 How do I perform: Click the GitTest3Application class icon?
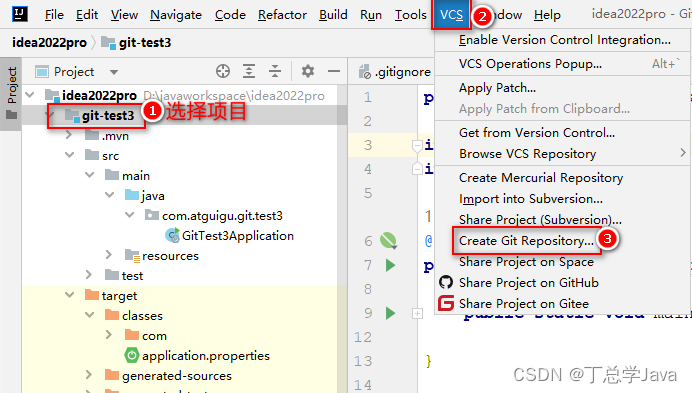pos(172,235)
